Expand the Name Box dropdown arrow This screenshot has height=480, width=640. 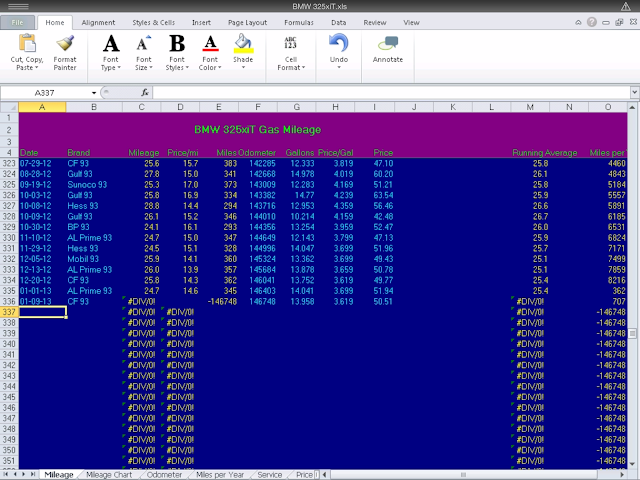[94, 93]
